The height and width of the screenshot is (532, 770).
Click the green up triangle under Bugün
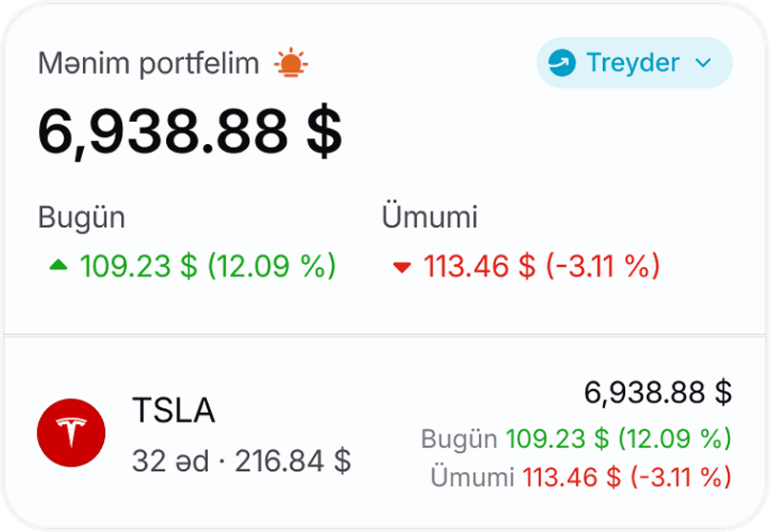tap(58, 267)
